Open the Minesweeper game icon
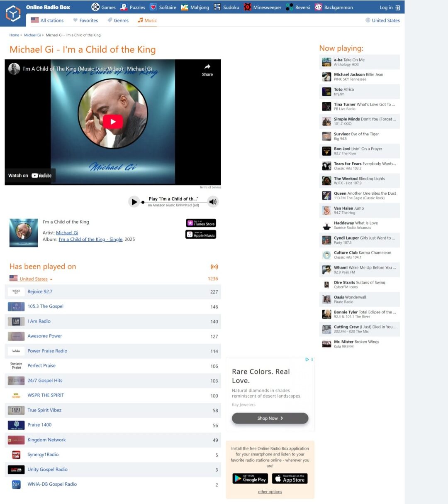This screenshot has width=448, height=504. (248, 7)
